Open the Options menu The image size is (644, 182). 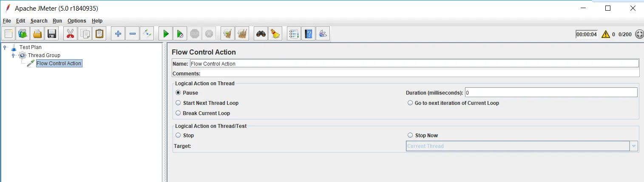tap(77, 20)
